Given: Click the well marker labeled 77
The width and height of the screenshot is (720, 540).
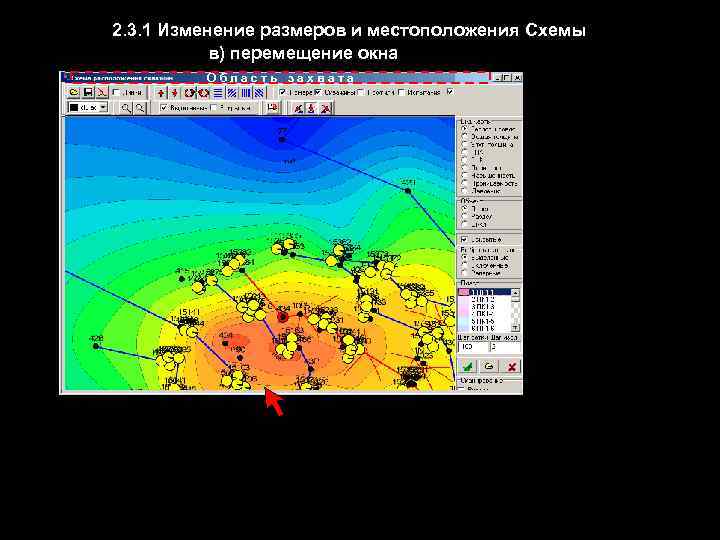Looking at the screenshot, I should (282, 139).
